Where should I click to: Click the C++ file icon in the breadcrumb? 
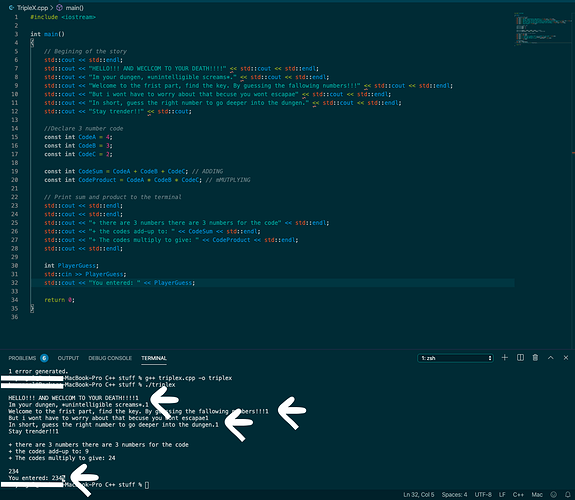[11, 8]
